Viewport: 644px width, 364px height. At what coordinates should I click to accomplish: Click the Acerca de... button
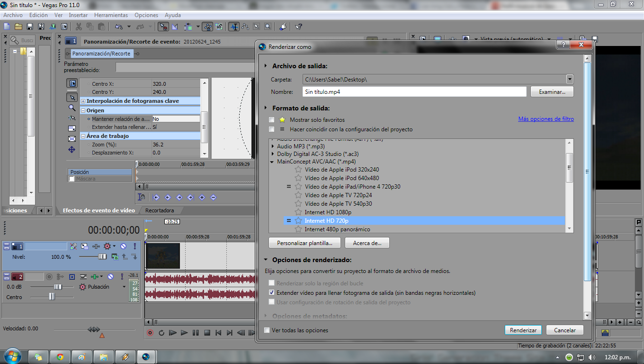point(367,243)
